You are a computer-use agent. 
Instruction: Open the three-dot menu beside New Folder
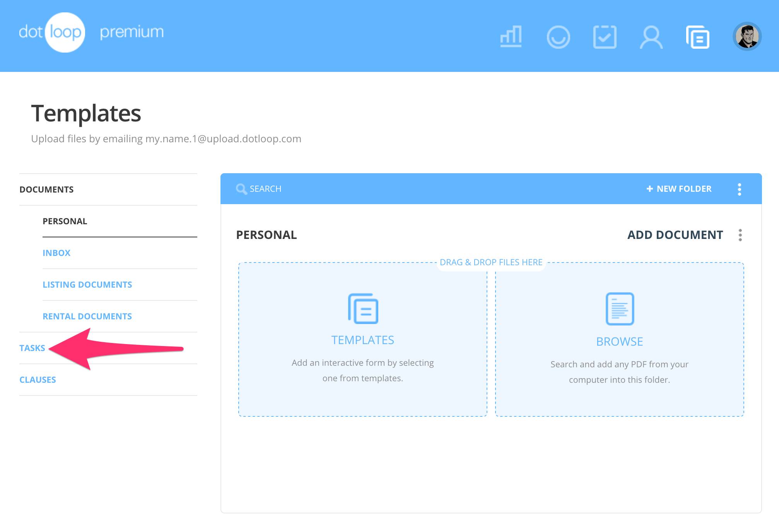(739, 189)
